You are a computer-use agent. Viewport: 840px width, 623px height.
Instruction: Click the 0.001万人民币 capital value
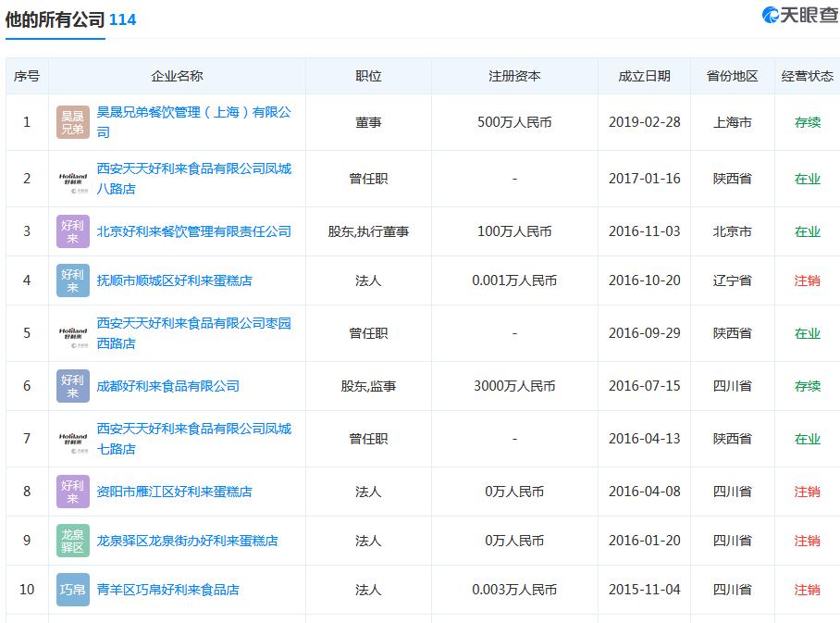tap(514, 280)
